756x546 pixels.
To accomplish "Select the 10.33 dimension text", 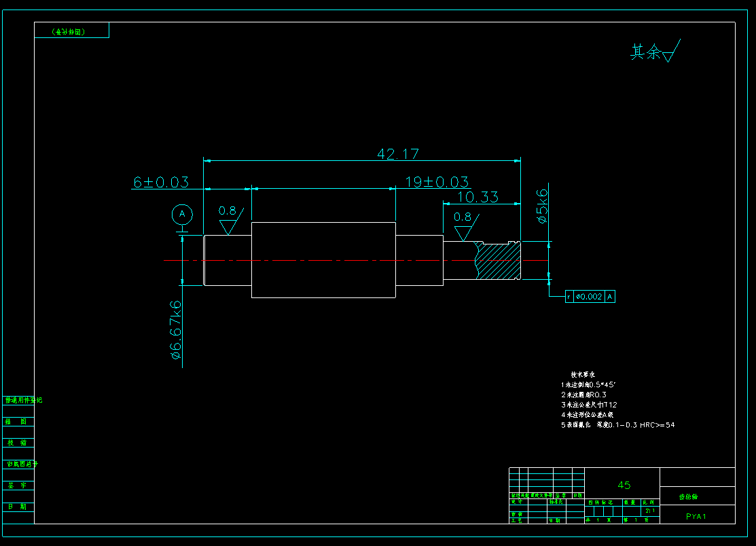I will point(478,197).
